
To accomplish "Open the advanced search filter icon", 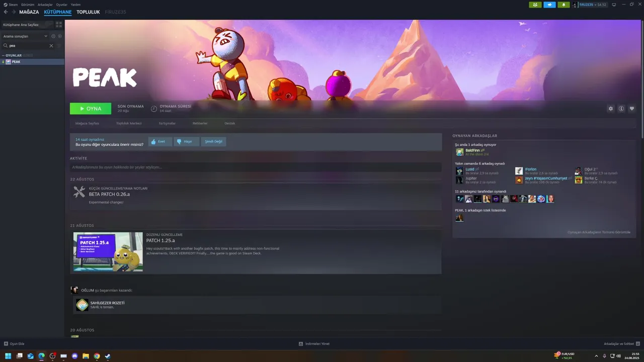I will (59, 46).
